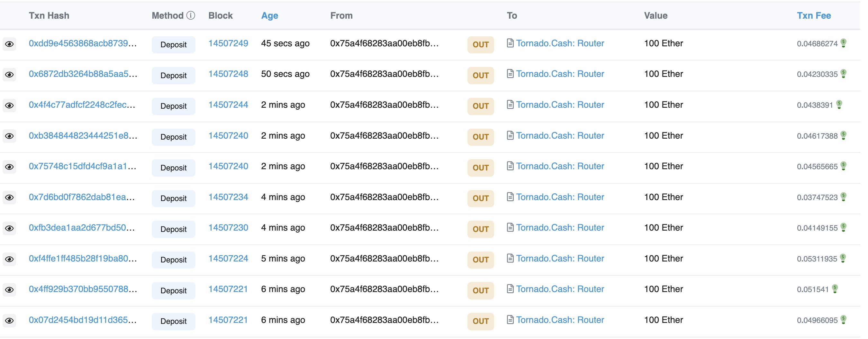
Task: Click the Block column header
Action: pyautogui.click(x=220, y=15)
